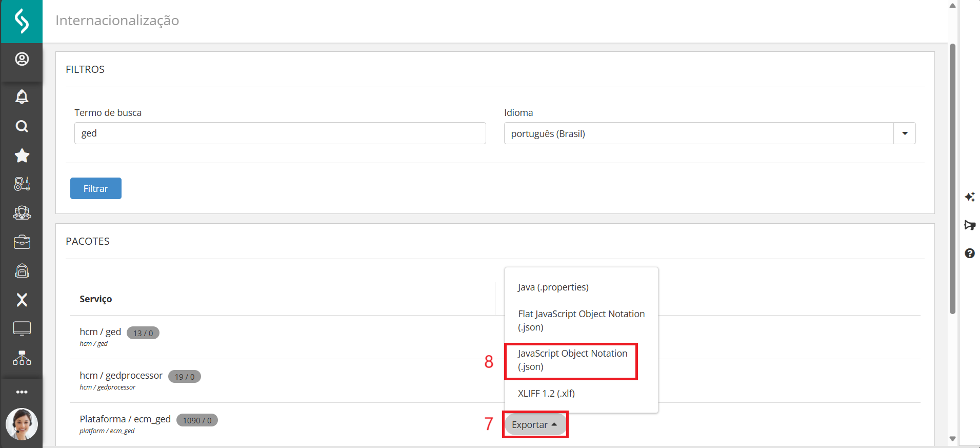
Task: Click the hcm / gedprocessor italic subtitle
Action: (107, 387)
